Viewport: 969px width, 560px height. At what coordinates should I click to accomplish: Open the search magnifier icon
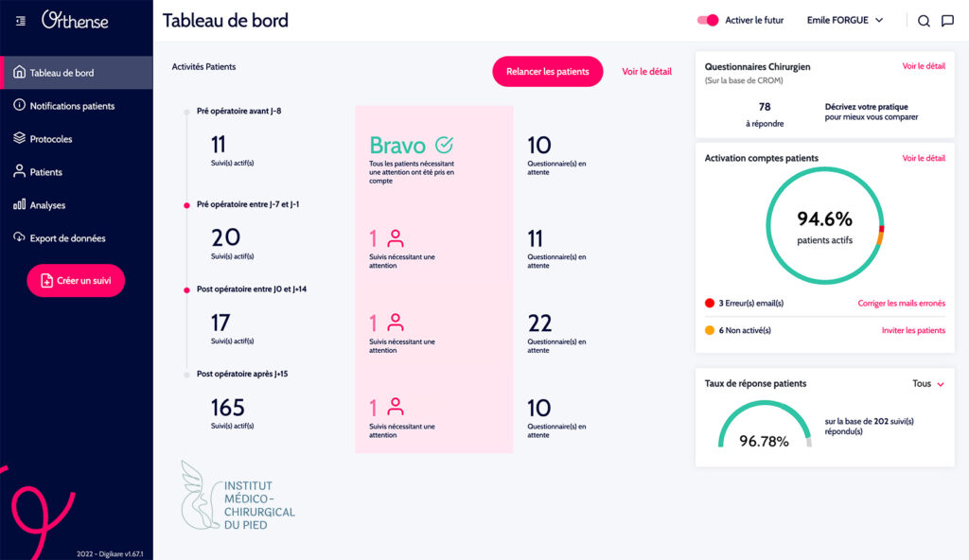click(924, 21)
